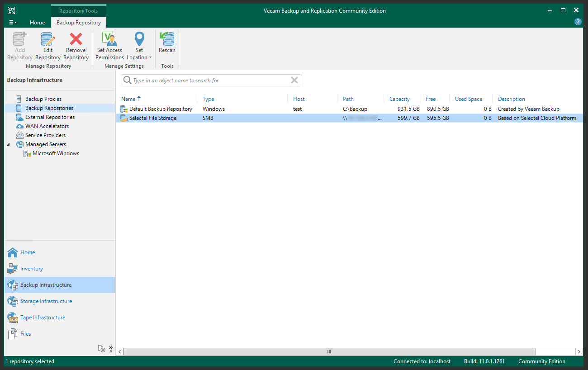Sort by Host column header

click(x=299, y=99)
